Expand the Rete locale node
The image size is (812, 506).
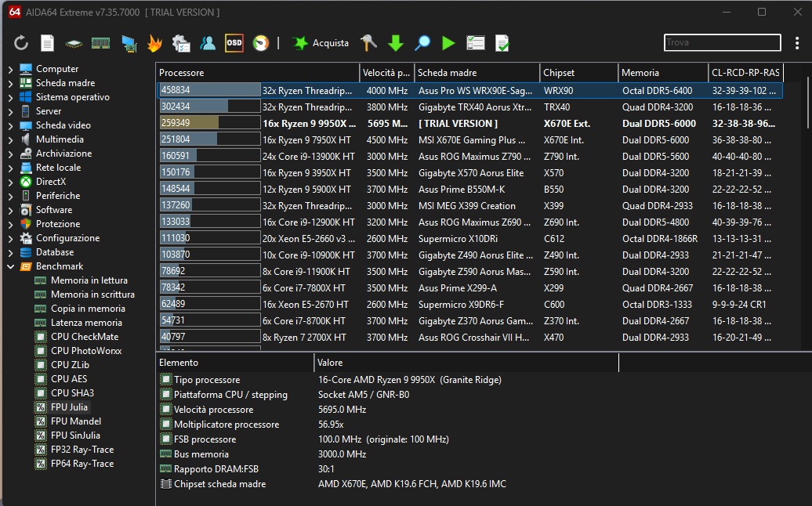(x=10, y=168)
